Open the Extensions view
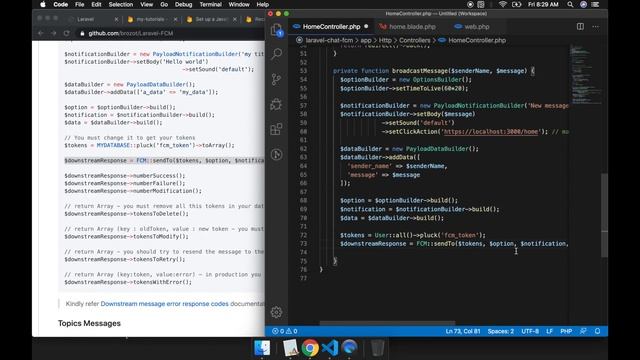The image size is (640, 360). [276, 129]
